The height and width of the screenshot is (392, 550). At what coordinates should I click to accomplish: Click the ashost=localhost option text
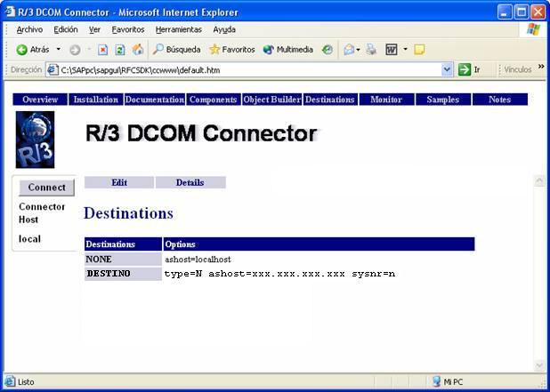pos(198,260)
